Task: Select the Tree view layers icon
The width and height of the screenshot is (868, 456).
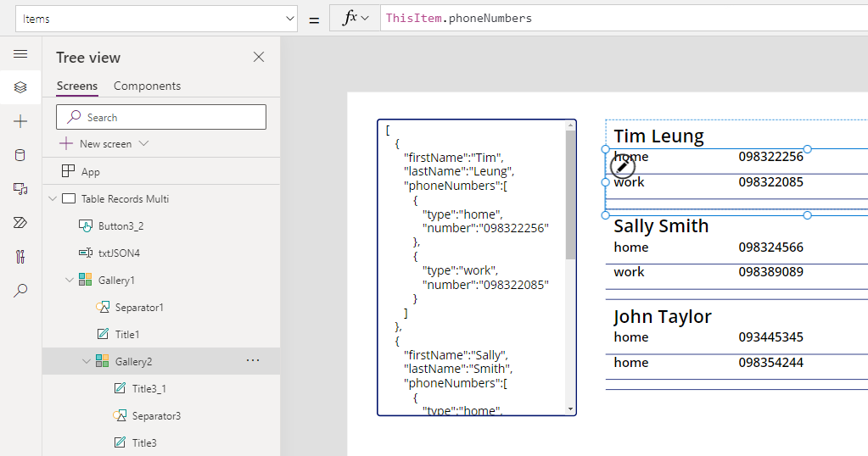Action: pos(21,87)
